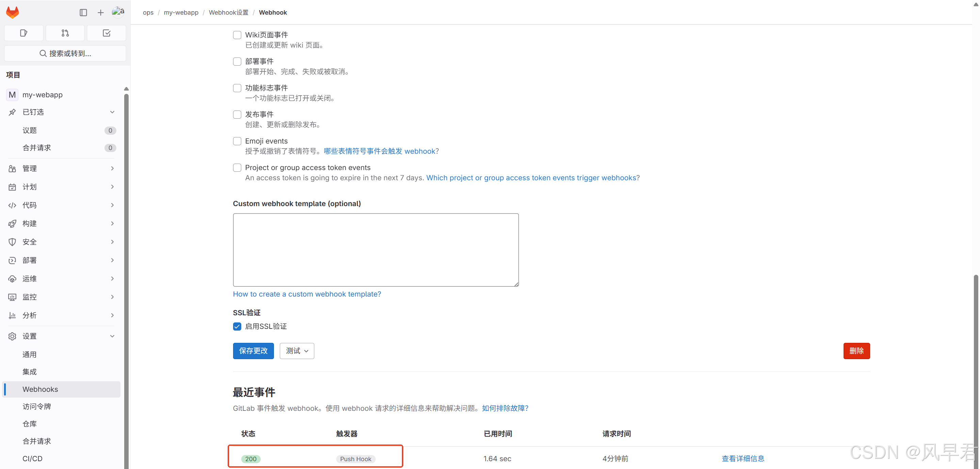Image resolution: width=980 pixels, height=469 pixels.
Task: Enable the Emoji events checkbox
Action: tap(237, 141)
